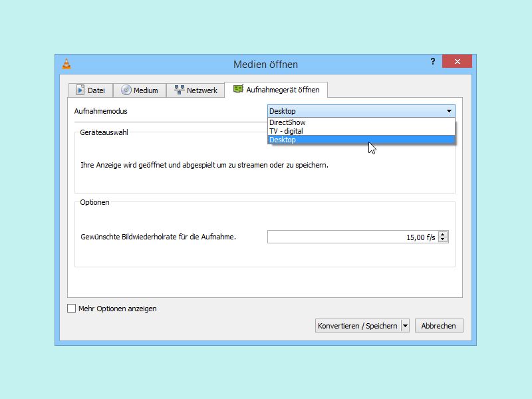The height and width of the screenshot is (399, 532).
Task: Increase frame rate with up stepper arrow
Action: (443, 234)
